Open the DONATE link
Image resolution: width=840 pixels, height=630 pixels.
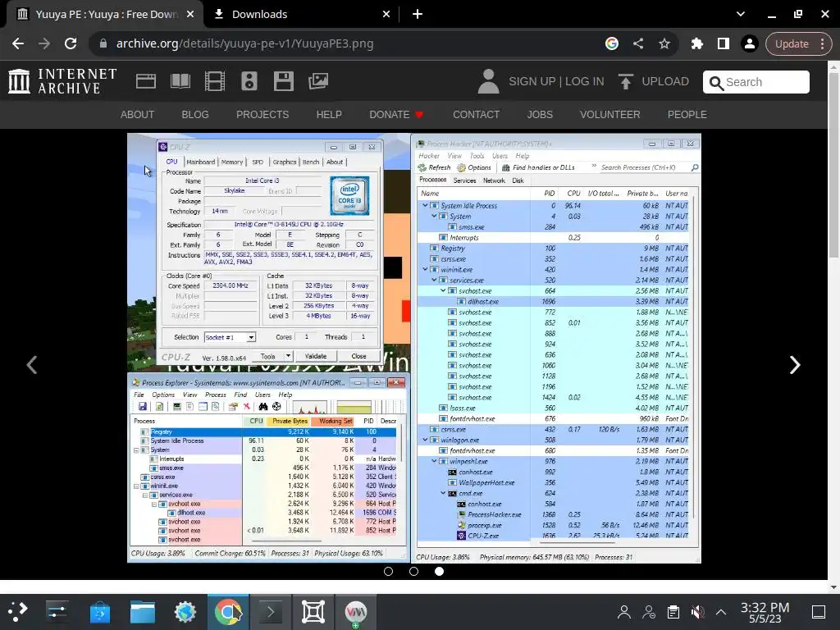[396, 115]
